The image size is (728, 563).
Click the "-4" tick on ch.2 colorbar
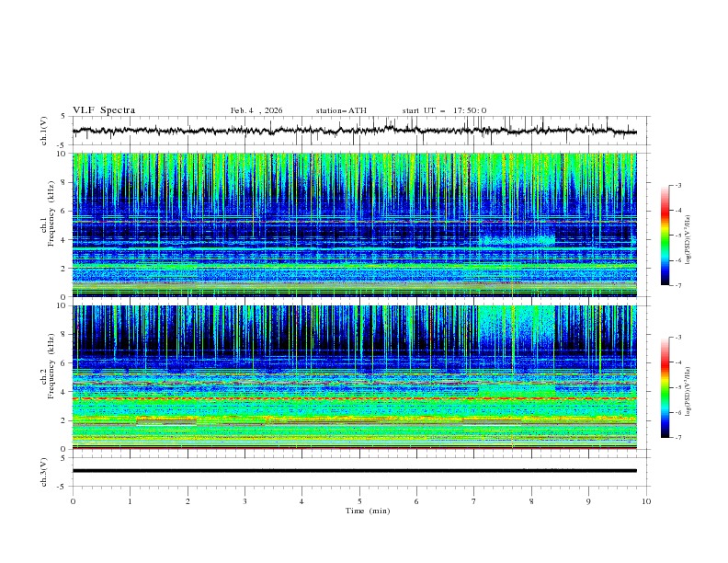pyautogui.click(x=678, y=362)
